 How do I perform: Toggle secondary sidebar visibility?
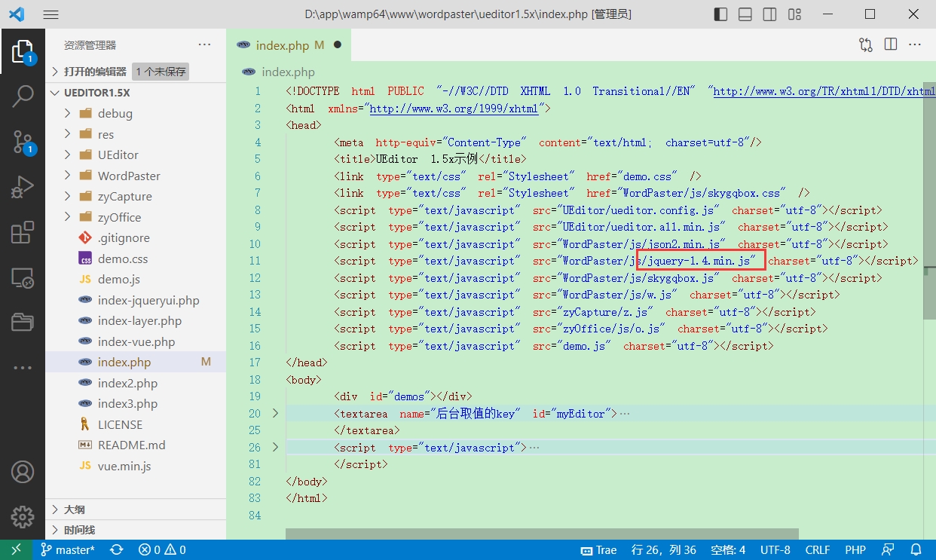(x=769, y=14)
